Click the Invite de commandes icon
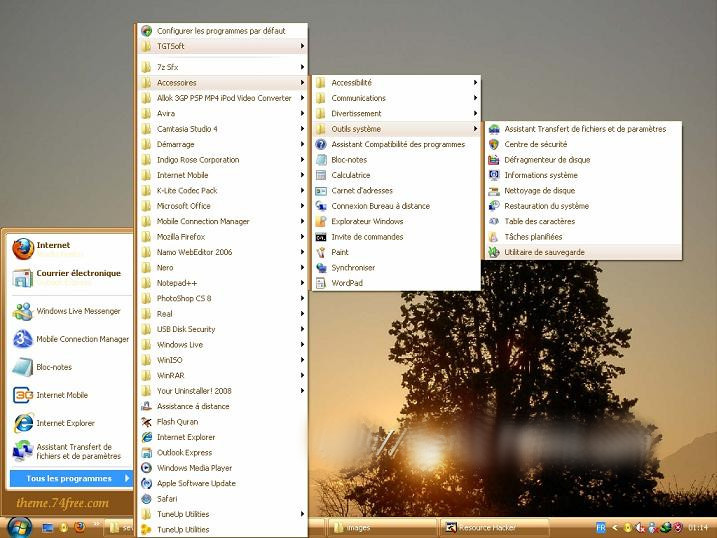This screenshot has width=717, height=538. (x=321, y=237)
